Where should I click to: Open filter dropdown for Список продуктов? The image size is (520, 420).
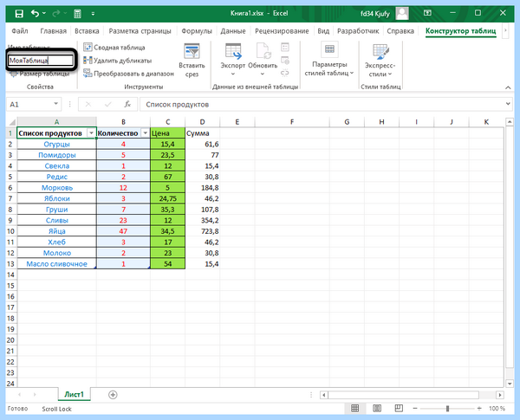click(x=91, y=133)
